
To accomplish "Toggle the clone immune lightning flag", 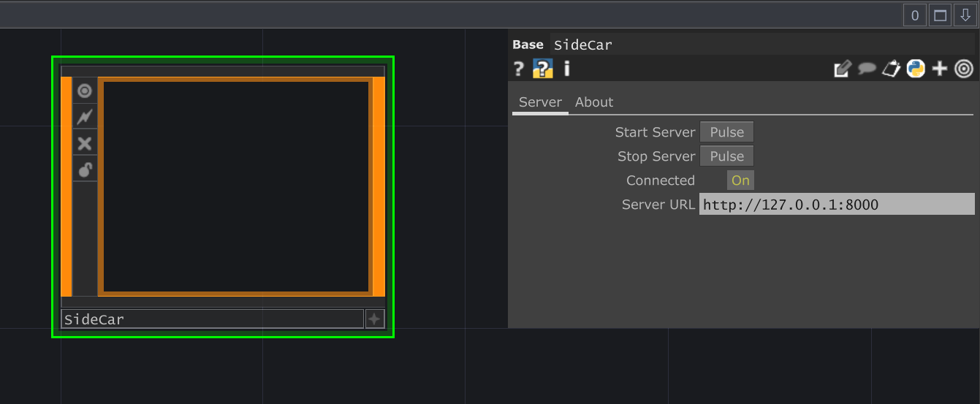I will point(85,117).
